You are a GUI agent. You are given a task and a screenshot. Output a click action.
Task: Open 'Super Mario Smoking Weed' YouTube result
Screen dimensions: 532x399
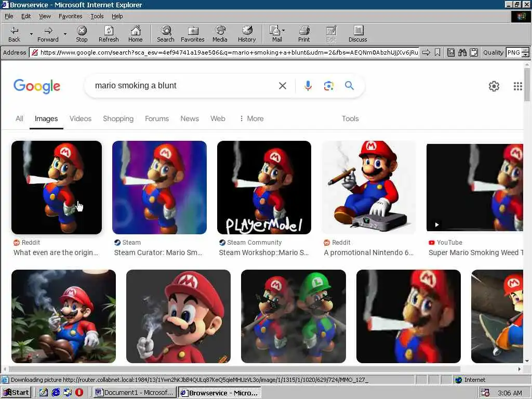pos(476,252)
